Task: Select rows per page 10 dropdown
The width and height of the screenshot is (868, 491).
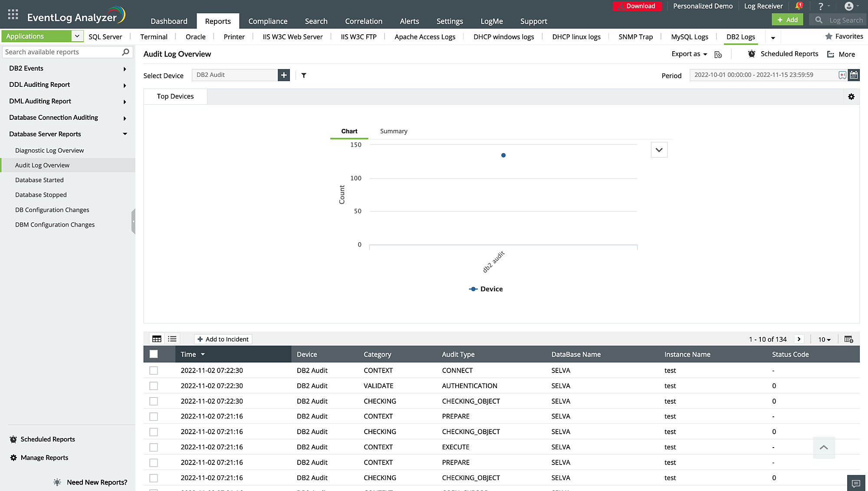Action: [824, 339]
